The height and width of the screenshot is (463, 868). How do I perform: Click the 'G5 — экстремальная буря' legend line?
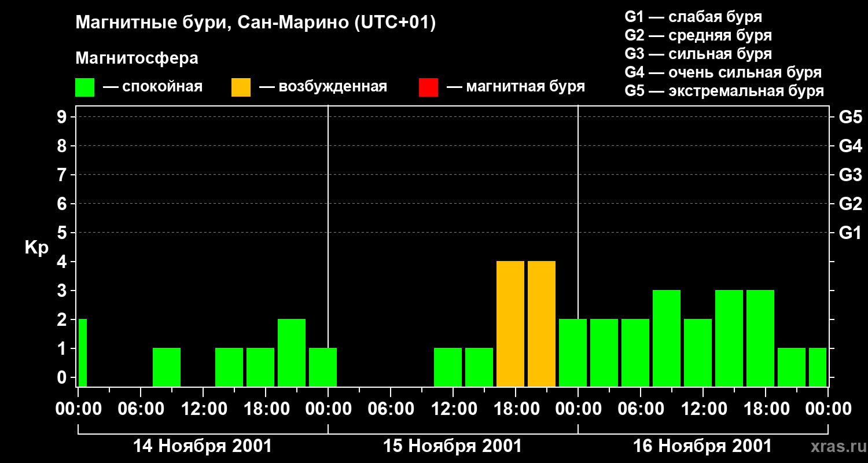[724, 91]
